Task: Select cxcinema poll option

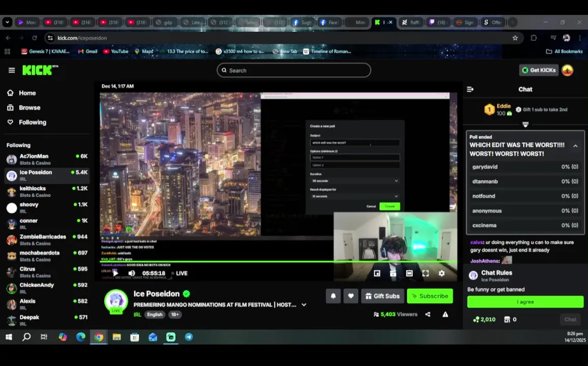Action: point(525,225)
